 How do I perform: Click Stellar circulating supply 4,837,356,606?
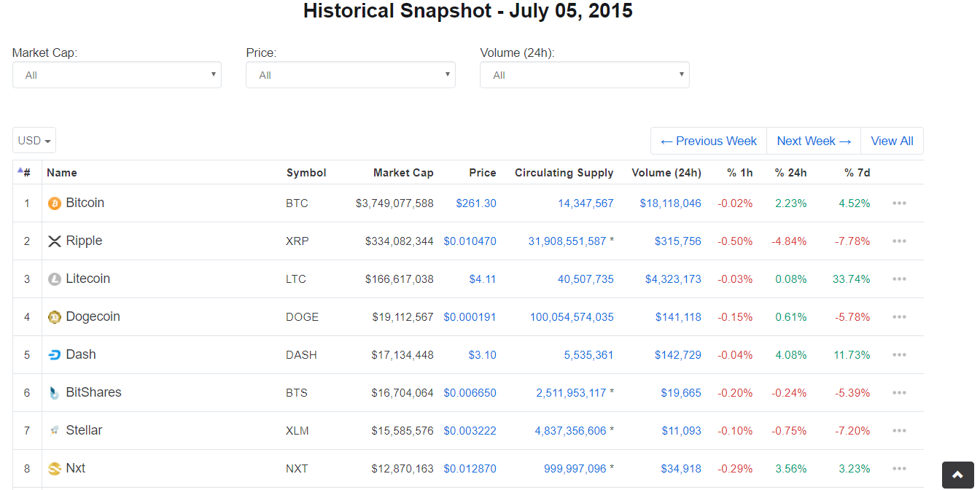point(571,431)
